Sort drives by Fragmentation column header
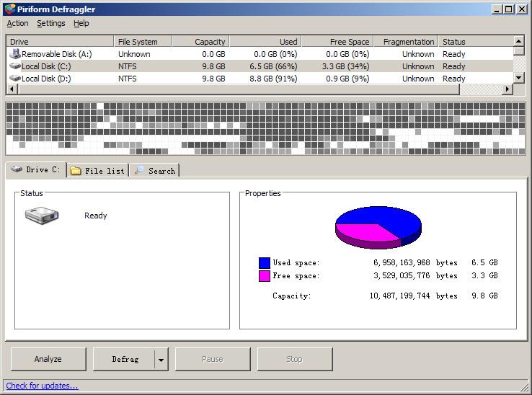The width and height of the screenshot is (532, 395). (408, 42)
